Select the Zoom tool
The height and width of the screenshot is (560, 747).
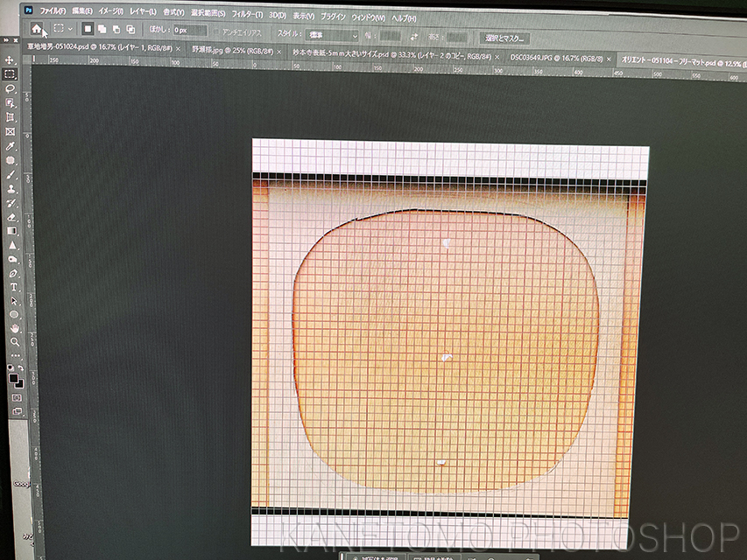tap(15, 342)
